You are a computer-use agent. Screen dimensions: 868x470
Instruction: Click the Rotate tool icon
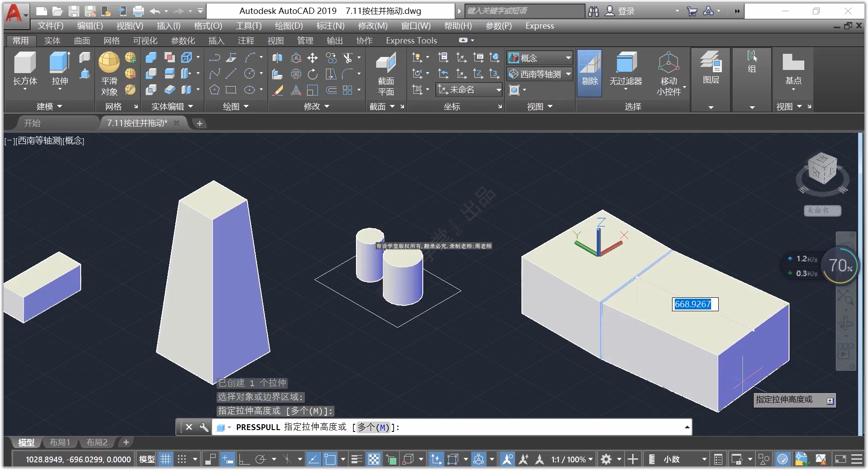pos(312,74)
